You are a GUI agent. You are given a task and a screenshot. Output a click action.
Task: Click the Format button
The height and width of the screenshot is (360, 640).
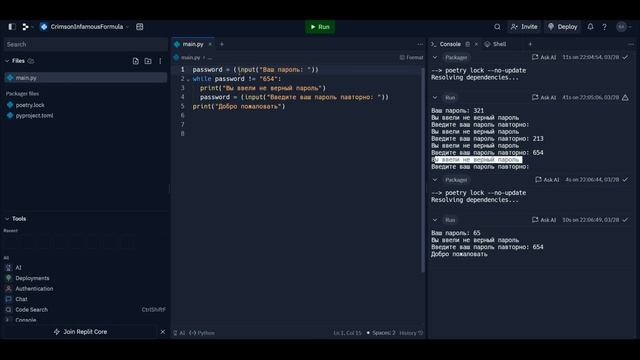(411, 58)
